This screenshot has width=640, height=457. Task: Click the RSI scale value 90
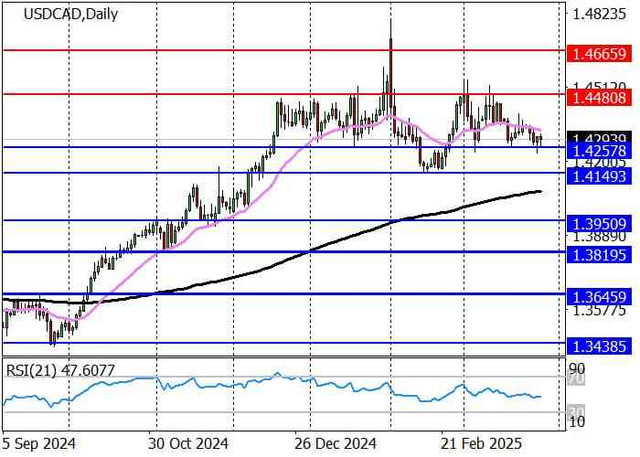[x=577, y=370]
